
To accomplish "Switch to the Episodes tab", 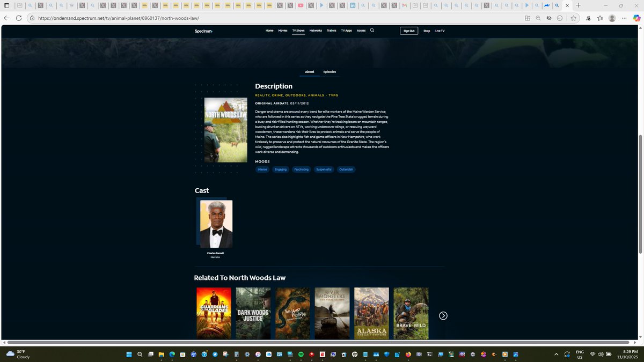I will (x=330, y=71).
